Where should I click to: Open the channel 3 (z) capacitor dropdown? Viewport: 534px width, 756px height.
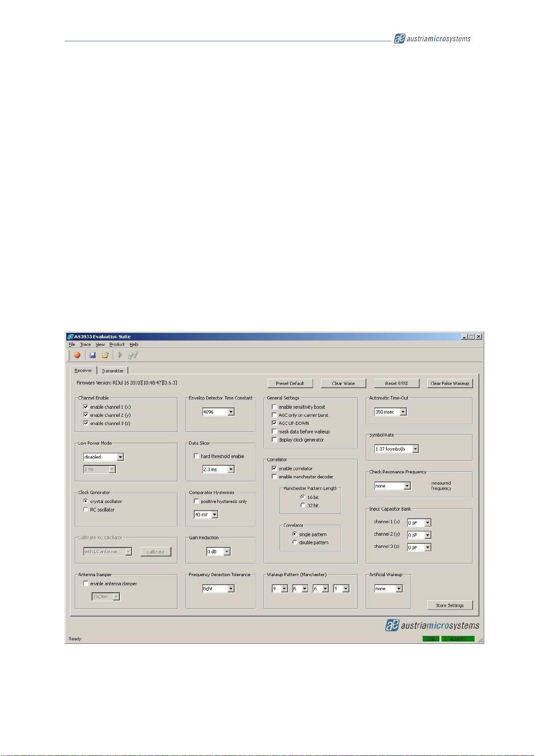(419, 547)
